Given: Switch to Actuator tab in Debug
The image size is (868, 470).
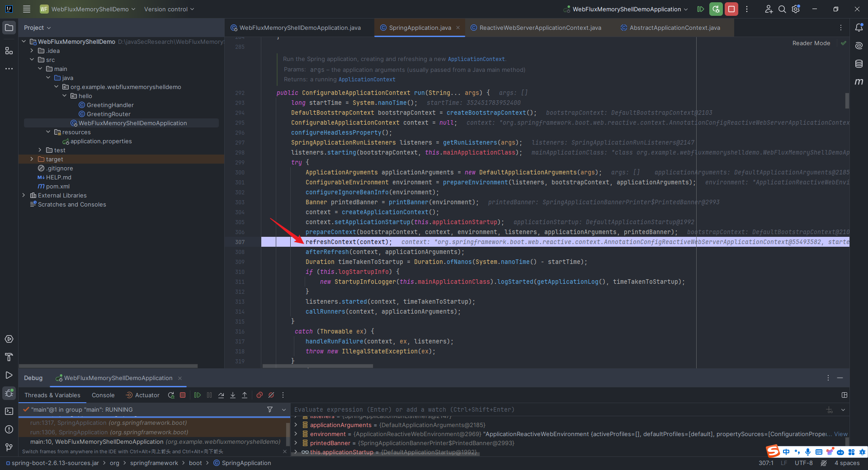Looking at the screenshot, I should tap(143, 395).
